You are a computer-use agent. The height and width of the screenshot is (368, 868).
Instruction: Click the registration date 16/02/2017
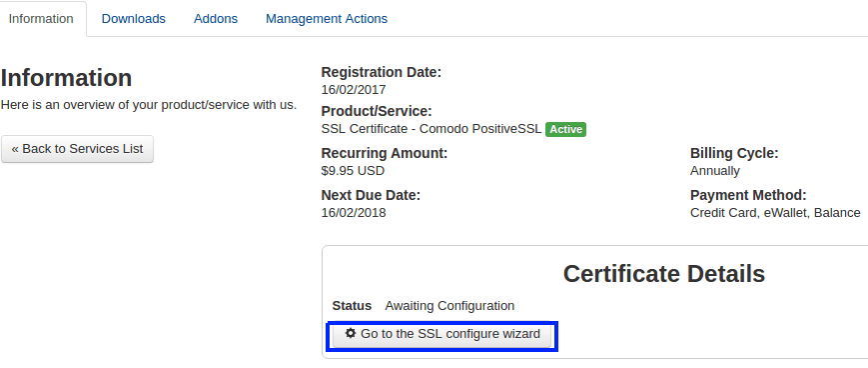pos(354,90)
